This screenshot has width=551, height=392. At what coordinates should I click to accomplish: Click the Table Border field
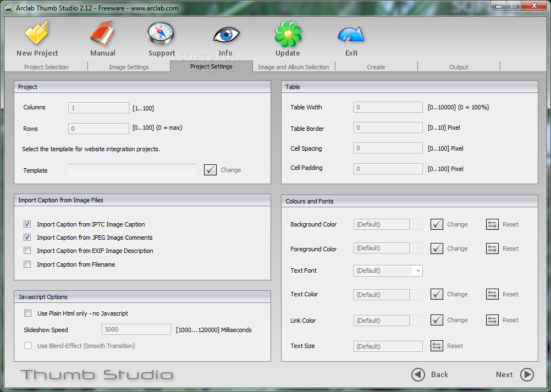coord(388,128)
